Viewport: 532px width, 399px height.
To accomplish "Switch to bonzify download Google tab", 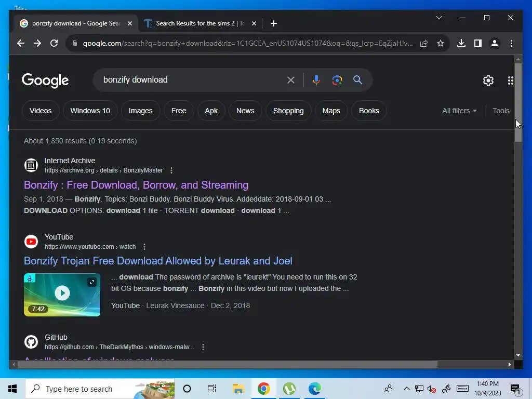I will 76,23.
